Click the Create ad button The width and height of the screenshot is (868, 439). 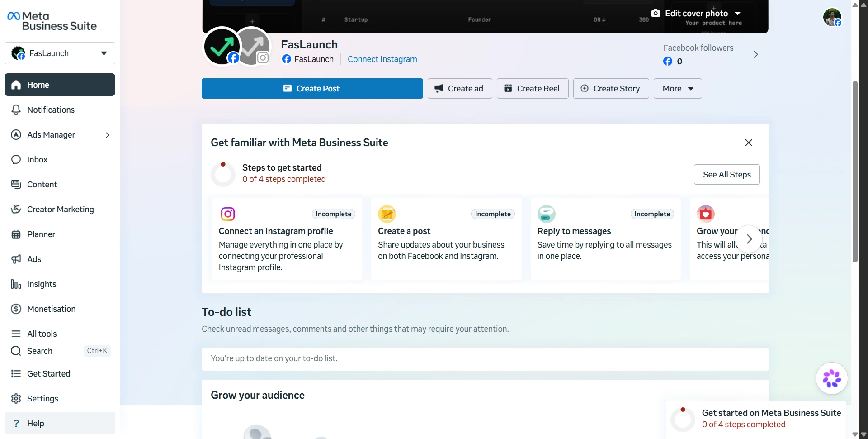point(460,89)
